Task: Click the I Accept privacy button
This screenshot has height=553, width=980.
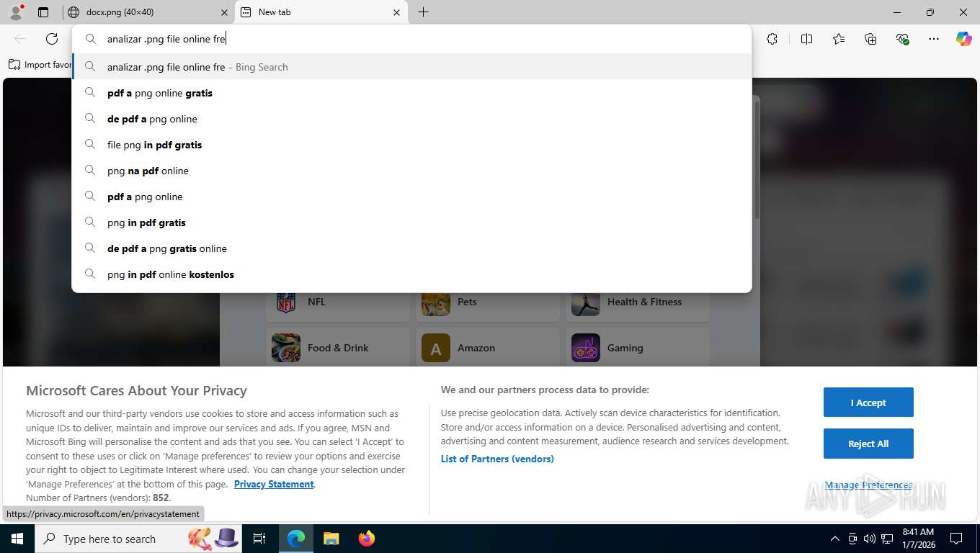Action: tap(868, 403)
